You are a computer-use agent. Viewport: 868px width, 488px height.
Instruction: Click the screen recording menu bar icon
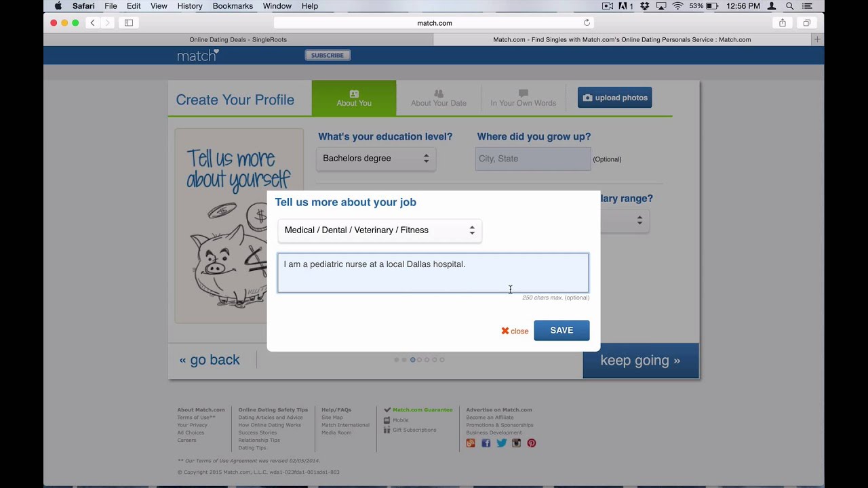[608, 6]
